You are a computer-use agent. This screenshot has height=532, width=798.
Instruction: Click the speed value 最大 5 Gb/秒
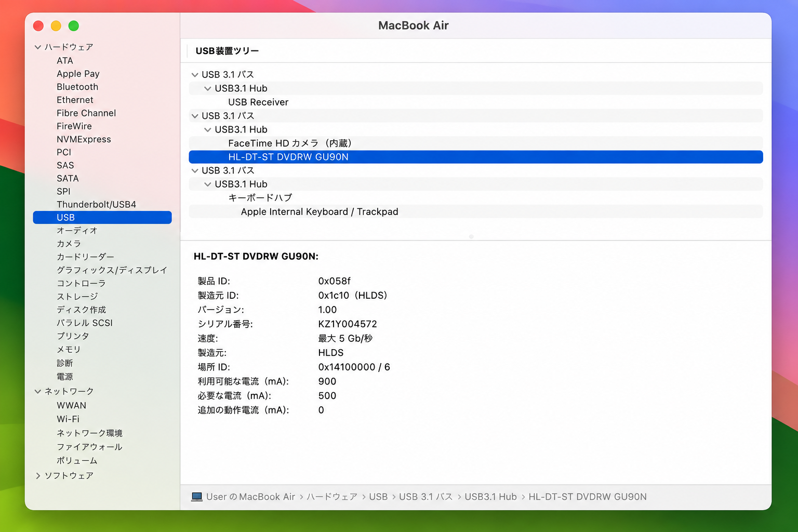coord(345,339)
